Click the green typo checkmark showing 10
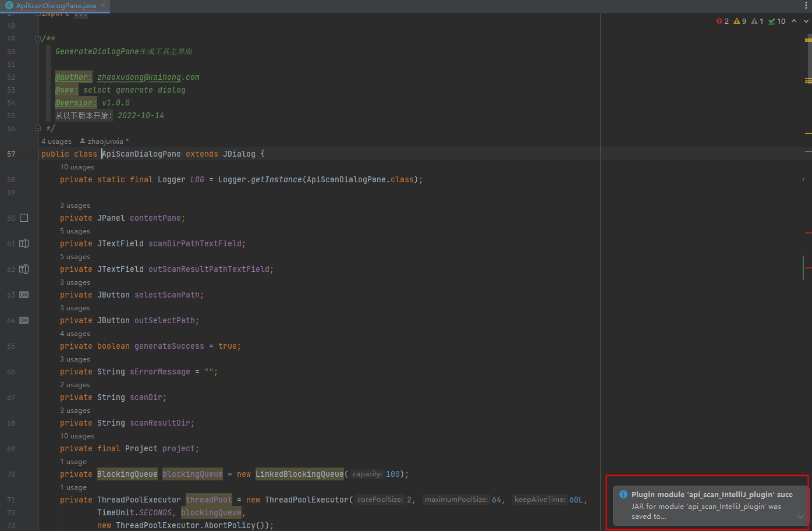The image size is (812, 531). coord(776,21)
